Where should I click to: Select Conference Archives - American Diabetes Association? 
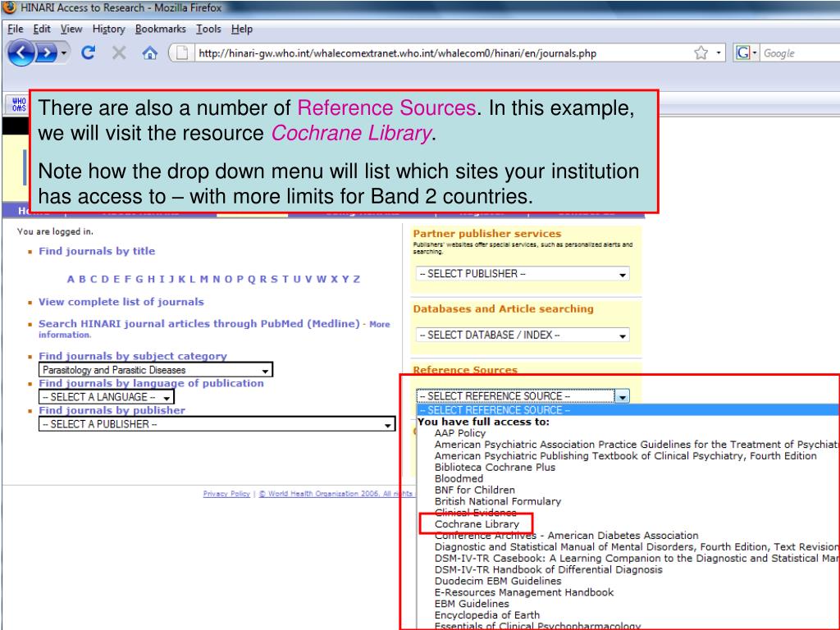point(567,535)
